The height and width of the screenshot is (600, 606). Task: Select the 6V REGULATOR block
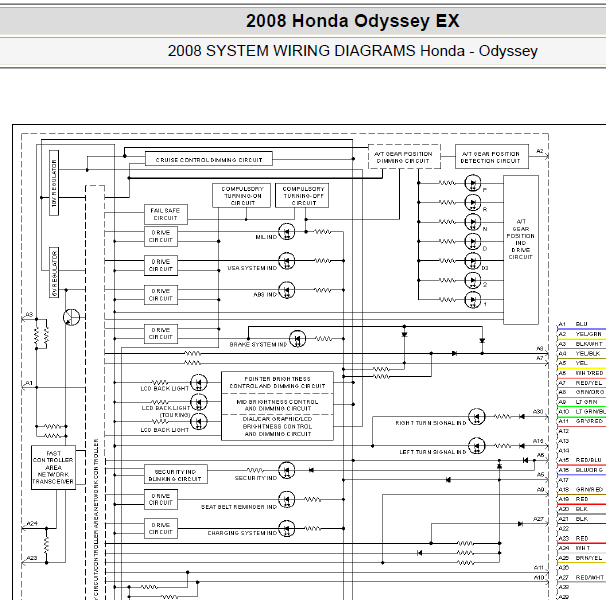54,273
